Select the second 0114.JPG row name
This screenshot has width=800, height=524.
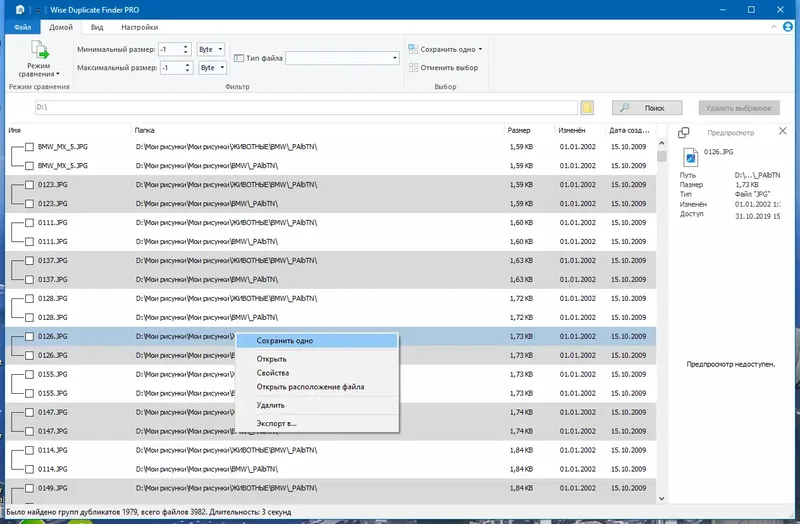pos(53,469)
